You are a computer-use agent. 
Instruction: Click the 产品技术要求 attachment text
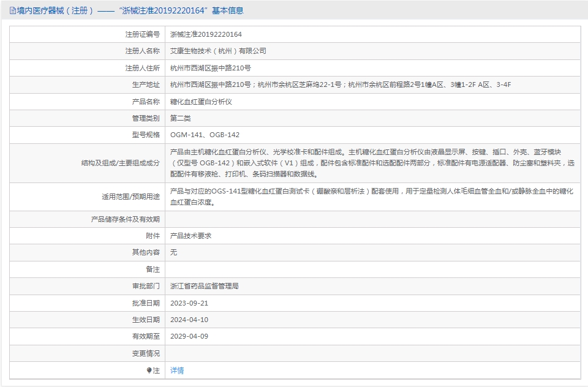tap(190, 236)
